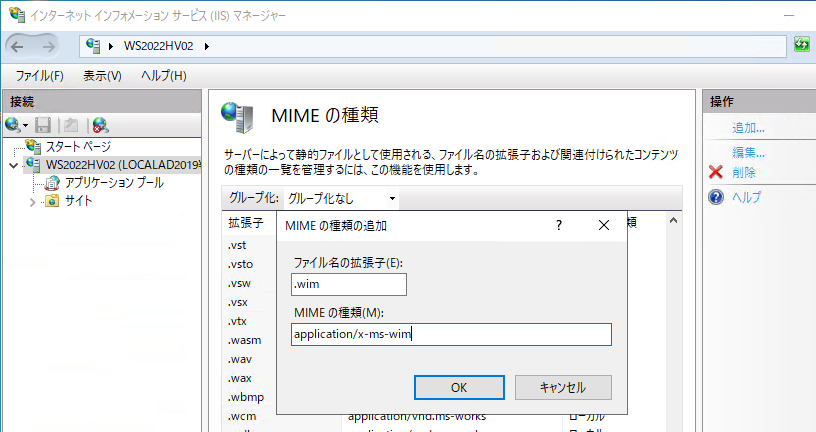Click the save connections floppy icon
This screenshot has width=816, height=432.
click(43, 125)
